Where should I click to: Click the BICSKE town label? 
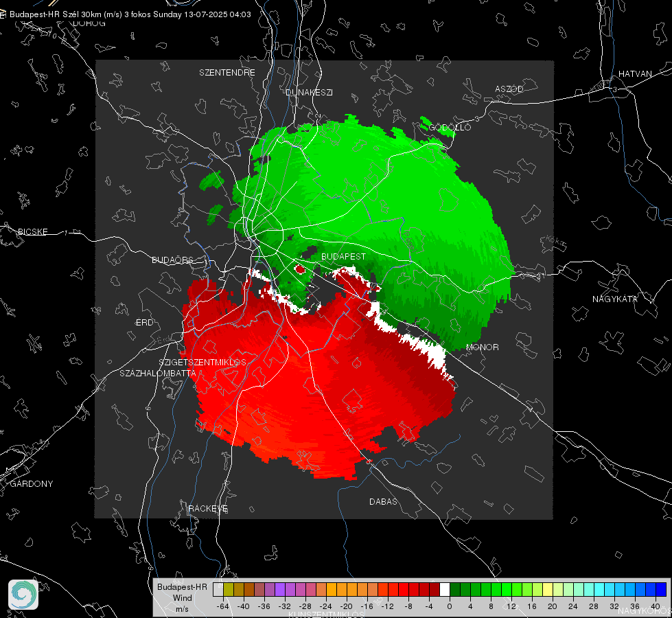coord(32,231)
